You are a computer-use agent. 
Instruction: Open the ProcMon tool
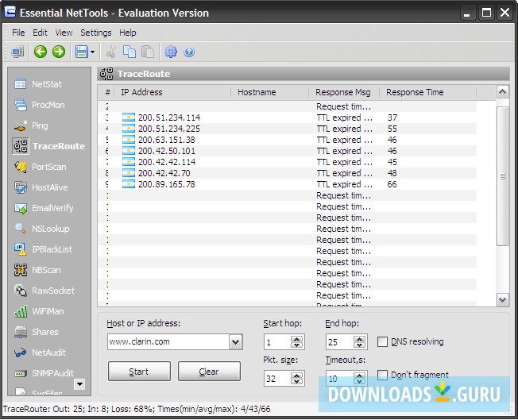tap(40, 105)
